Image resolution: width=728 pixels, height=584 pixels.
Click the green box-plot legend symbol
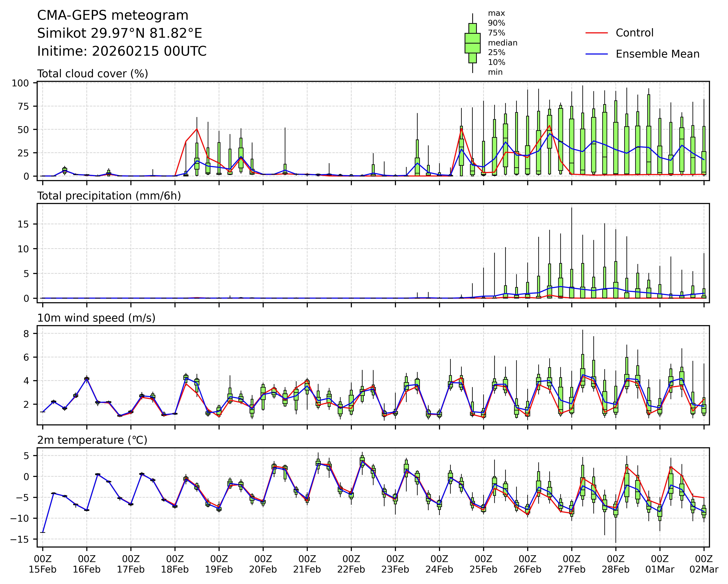(x=472, y=43)
